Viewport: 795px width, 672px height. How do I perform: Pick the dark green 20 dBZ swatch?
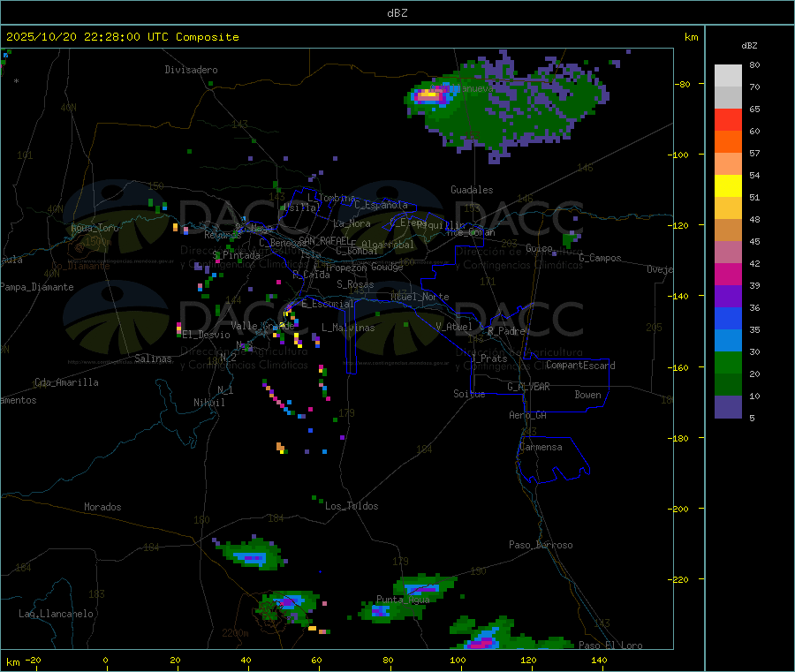pyautogui.click(x=728, y=384)
